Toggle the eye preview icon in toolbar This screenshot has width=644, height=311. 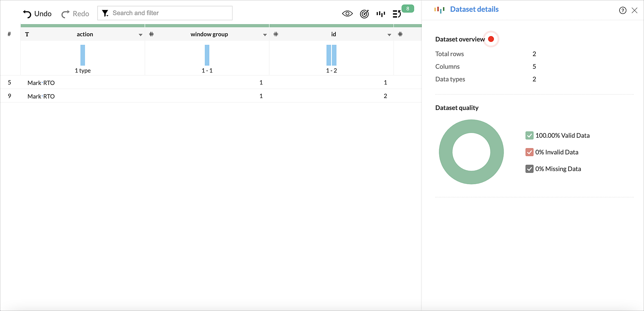point(347,14)
